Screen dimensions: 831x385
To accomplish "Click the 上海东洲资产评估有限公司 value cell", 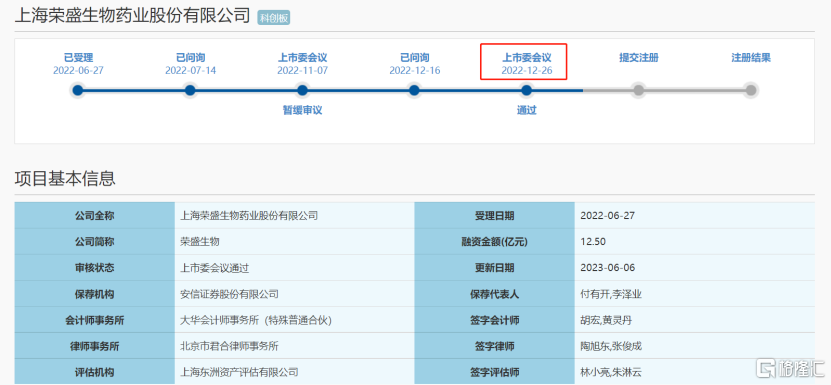I will tap(294, 372).
